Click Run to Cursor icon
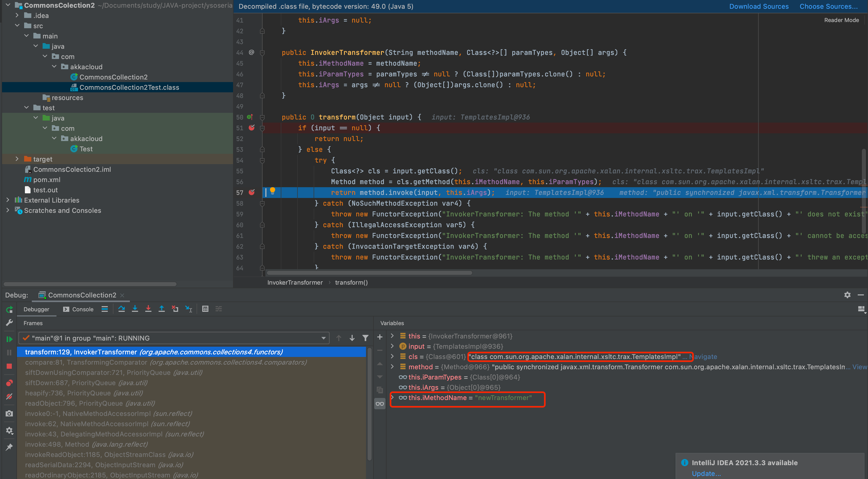868x479 pixels. point(189,309)
